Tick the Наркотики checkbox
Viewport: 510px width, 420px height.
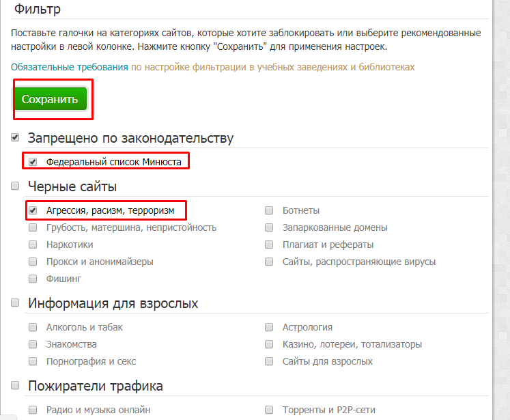click(33, 244)
